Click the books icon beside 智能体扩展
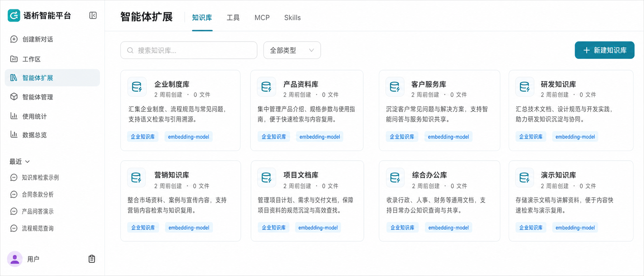Screen dimensions: 644x276 [14, 78]
